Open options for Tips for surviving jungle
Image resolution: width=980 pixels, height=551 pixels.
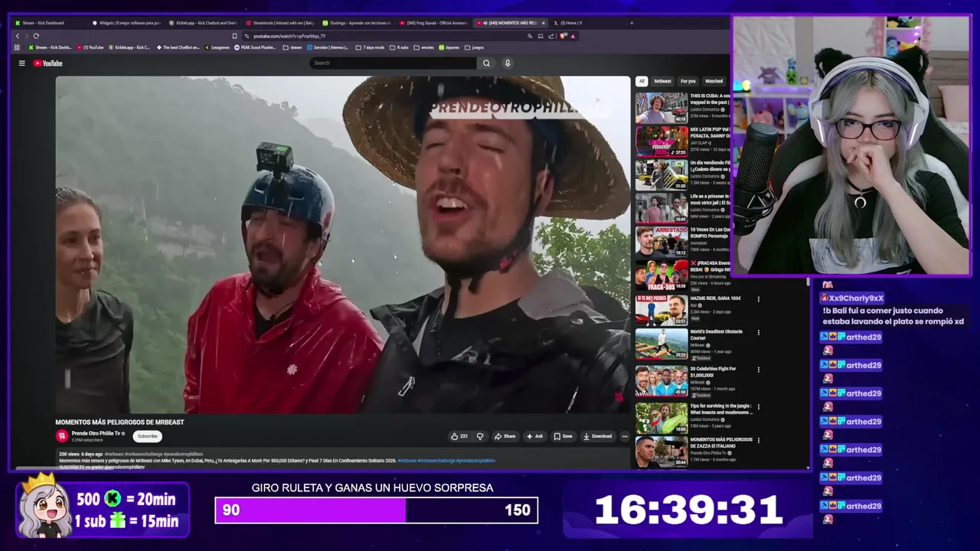coord(759,406)
